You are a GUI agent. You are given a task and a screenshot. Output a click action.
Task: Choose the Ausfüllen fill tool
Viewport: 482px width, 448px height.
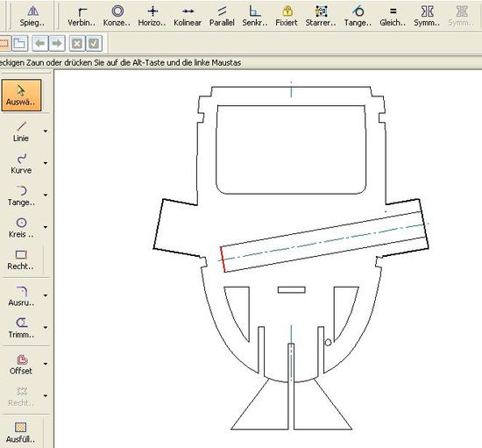click(21, 432)
